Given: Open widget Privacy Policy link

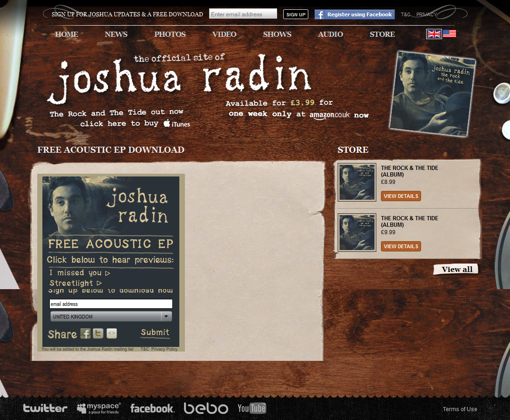Looking at the screenshot, I should 164,349.
